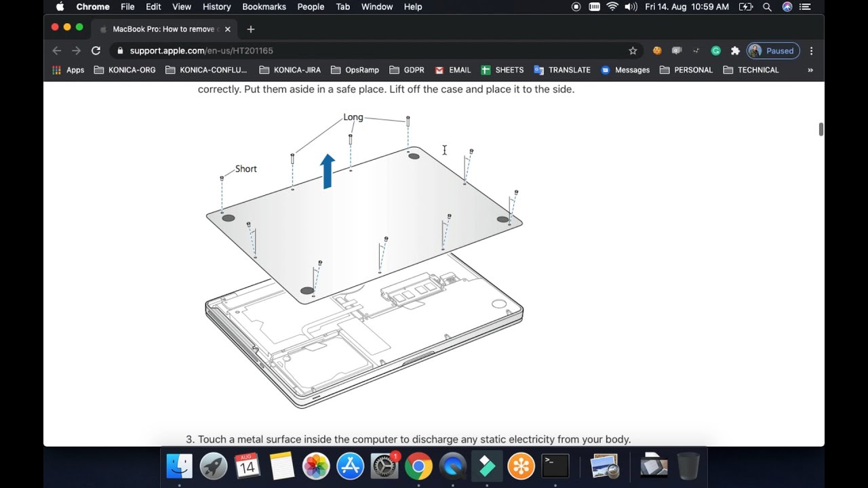Screen dimensions: 868x488
Task: Open Preview from the Dock
Action: 603,466
